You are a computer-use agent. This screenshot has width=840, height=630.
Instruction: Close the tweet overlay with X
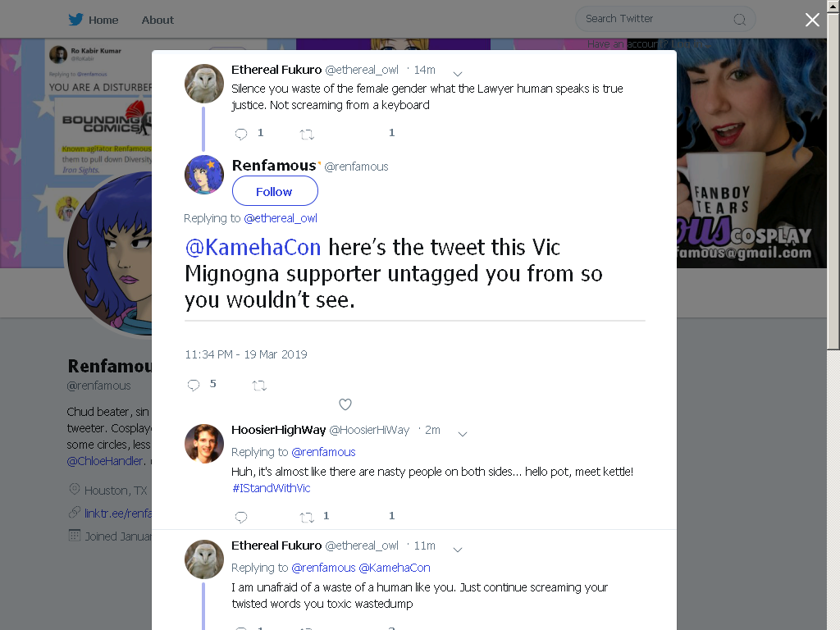click(x=812, y=20)
